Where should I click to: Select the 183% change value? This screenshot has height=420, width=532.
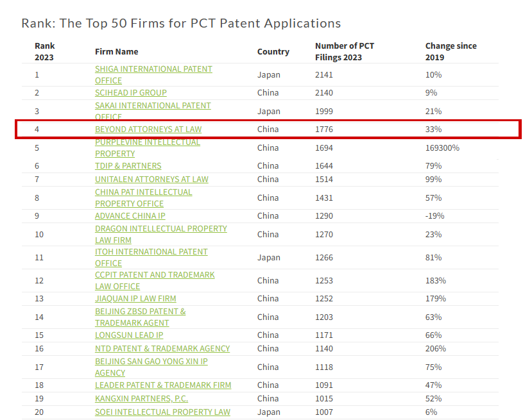click(x=436, y=281)
